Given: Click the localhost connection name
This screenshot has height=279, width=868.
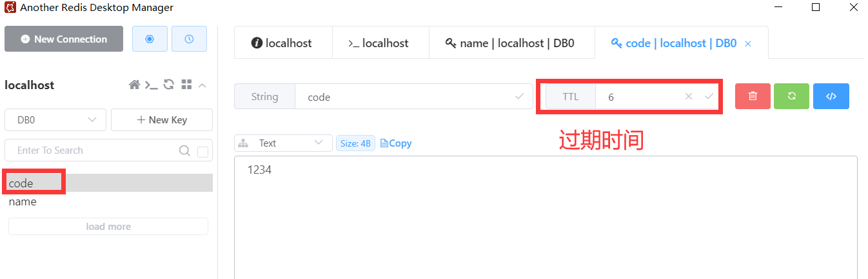Looking at the screenshot, I should click(x=30, y=85).
